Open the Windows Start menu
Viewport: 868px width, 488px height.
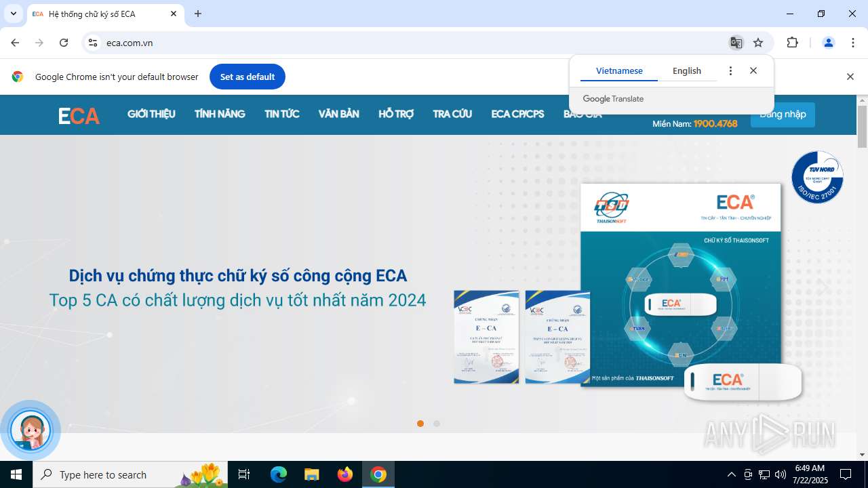tap(16, 474)
